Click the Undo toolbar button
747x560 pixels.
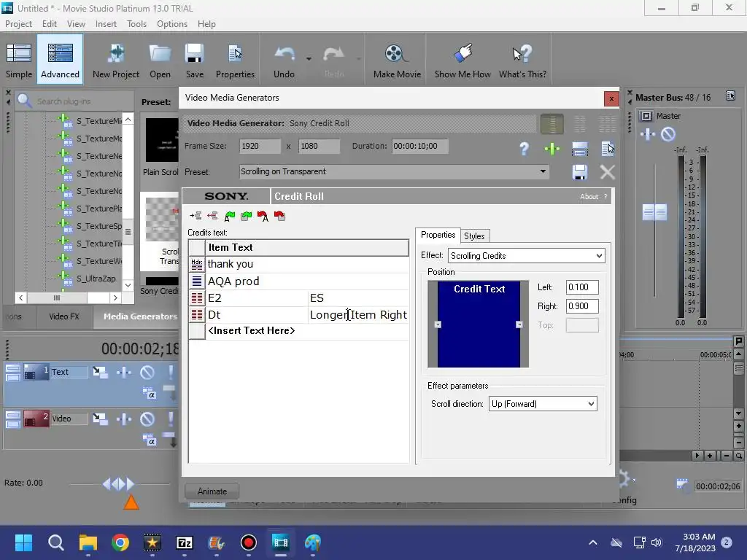pos(284,60)
